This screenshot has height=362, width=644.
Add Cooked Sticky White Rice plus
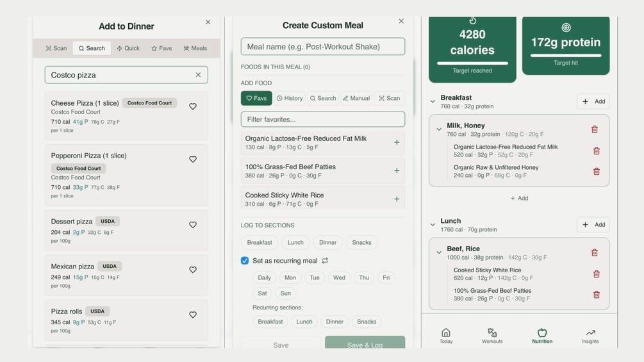[x=397, y=199]
